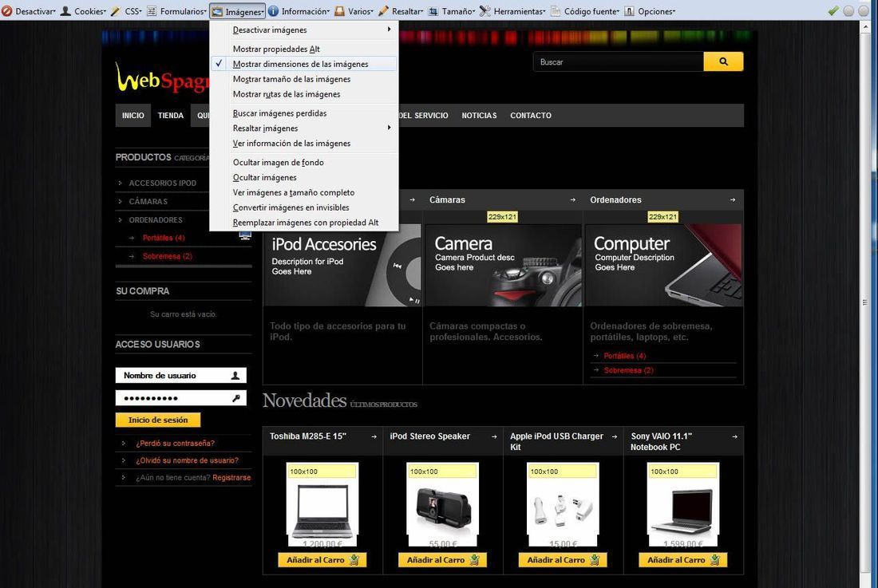This screenshot has width=878, height=588.
Task: Open Sobremesa (2) sidebar link
Action: pos(168,256)
